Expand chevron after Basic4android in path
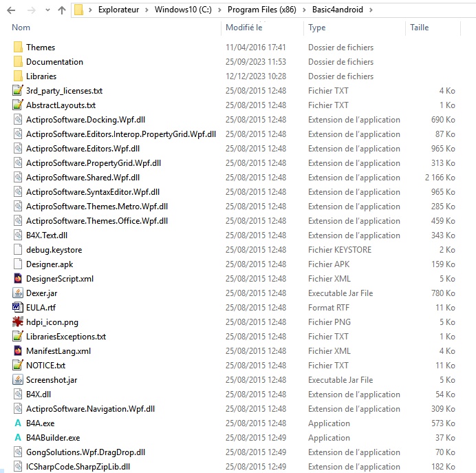 [371, 10]
